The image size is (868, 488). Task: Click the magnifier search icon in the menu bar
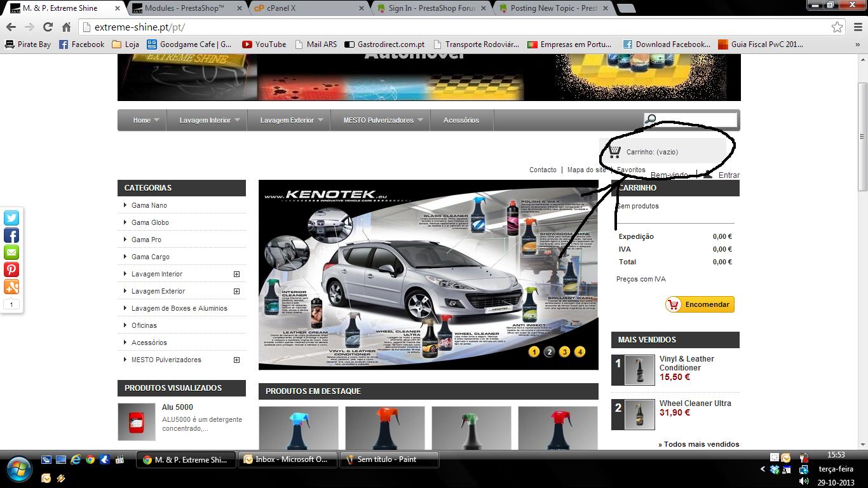click(651, 119)
